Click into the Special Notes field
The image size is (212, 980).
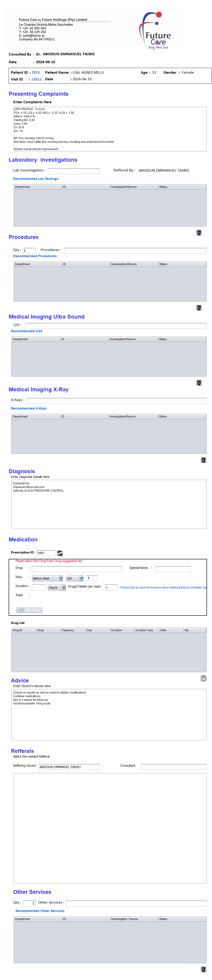172,569
